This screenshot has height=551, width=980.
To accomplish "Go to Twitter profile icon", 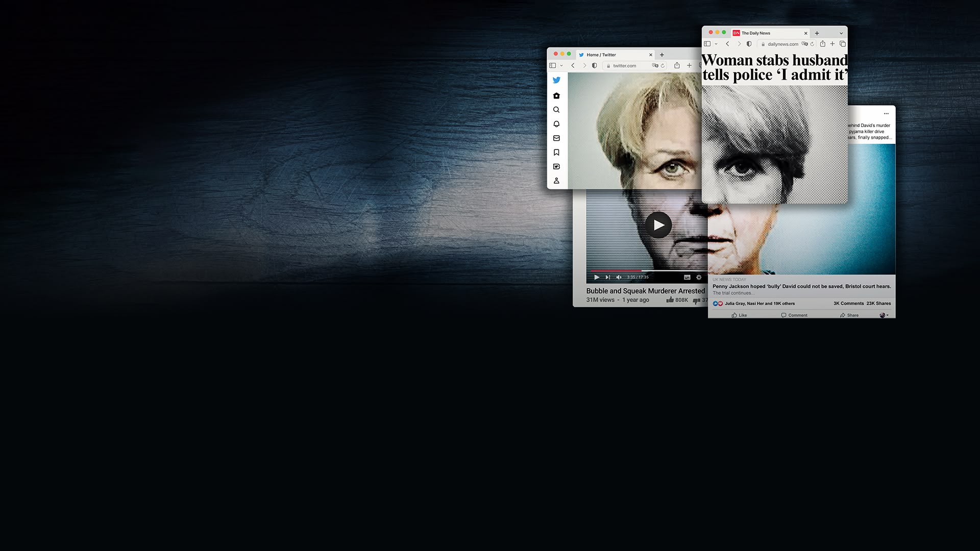I will point(556,181).
